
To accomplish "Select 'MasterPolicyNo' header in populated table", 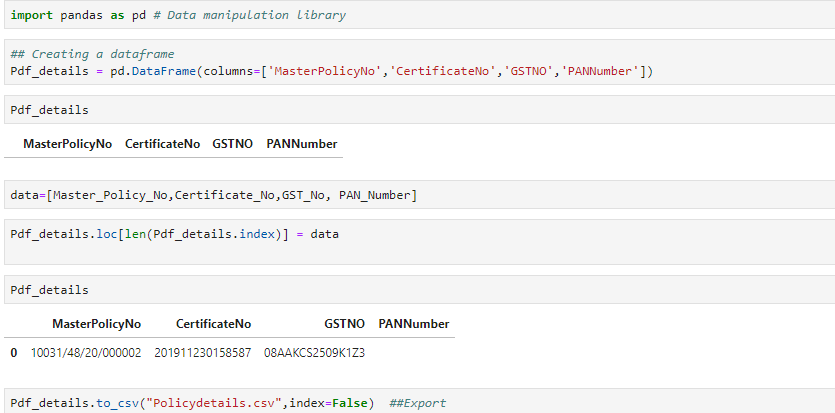I will click(x=96, y=324).
